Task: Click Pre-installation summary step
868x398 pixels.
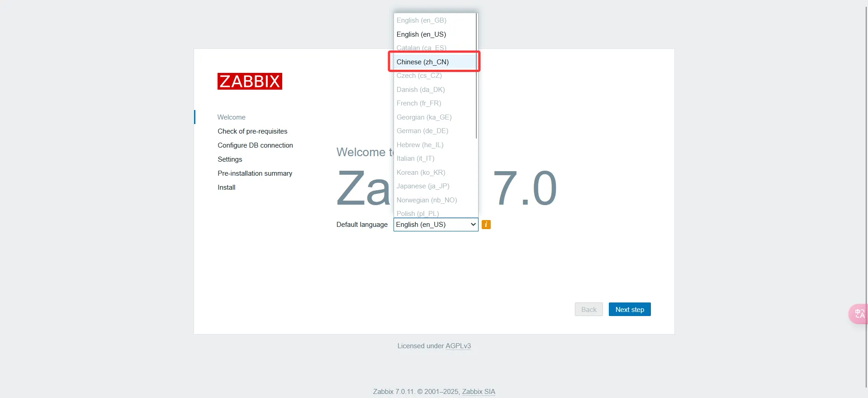Action: [x=255, y=173]
